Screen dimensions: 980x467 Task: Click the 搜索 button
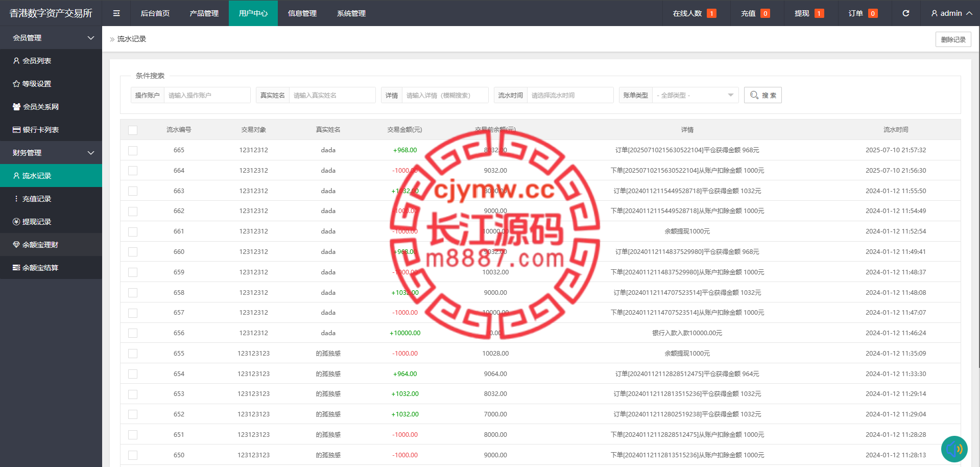(x=763, y=95)
